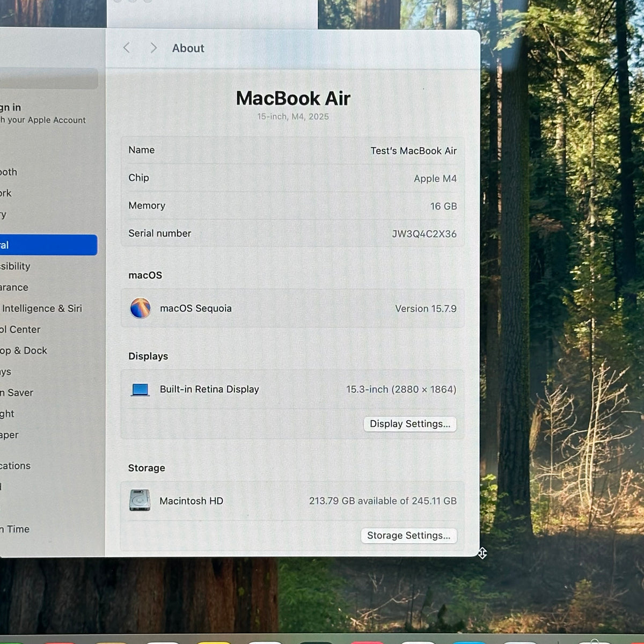Open Displays in the sidebar
Viewport: 644px width, 644px height.
(x=5, y=372)
